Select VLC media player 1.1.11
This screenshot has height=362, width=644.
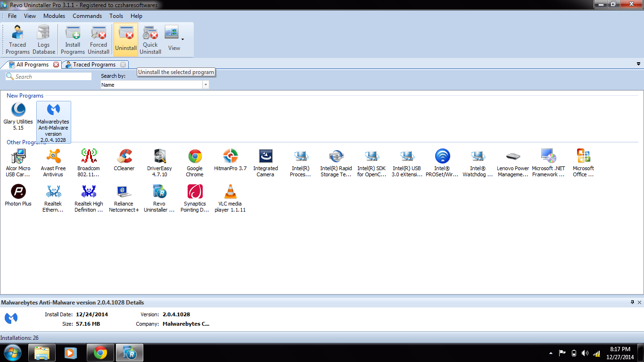230,198
